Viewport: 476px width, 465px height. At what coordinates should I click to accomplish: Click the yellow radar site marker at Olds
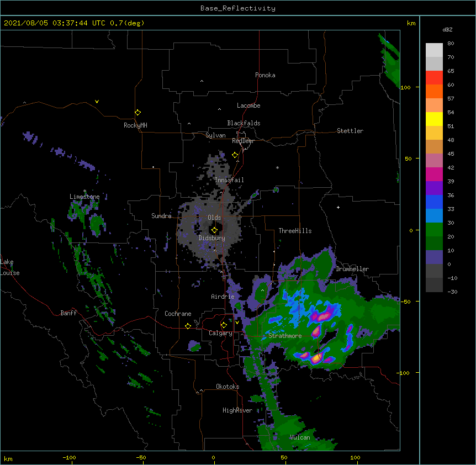point(214,230)
